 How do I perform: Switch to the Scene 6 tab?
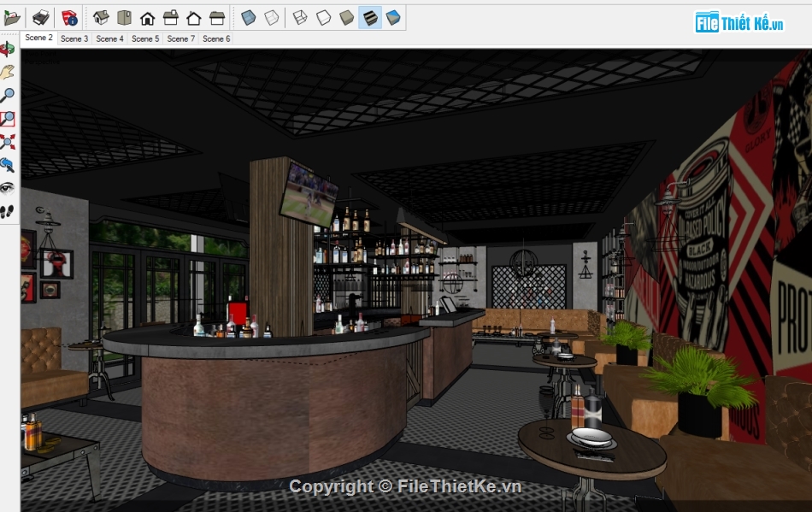216,38
